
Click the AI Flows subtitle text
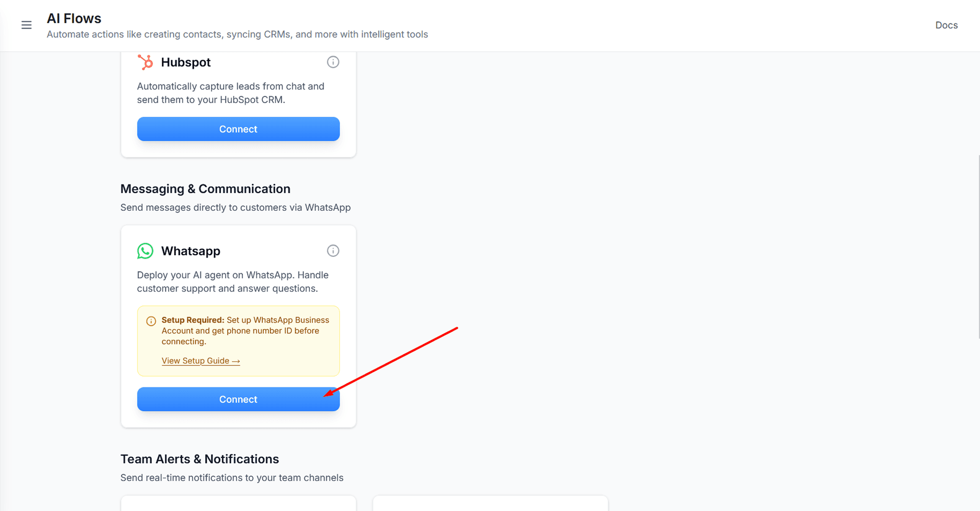pos(237,34)
